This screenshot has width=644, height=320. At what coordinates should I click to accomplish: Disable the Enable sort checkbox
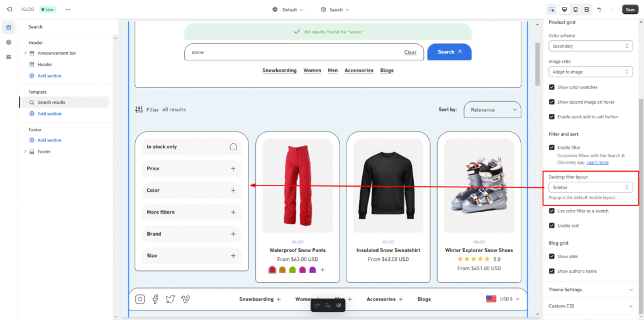[552, 226]
